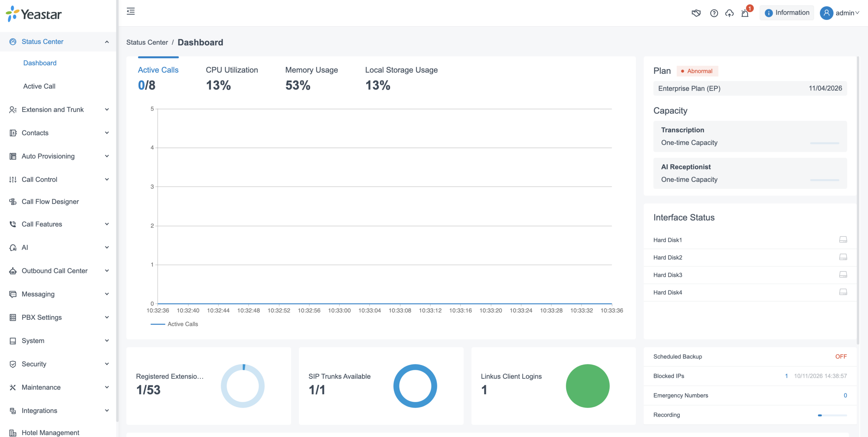Click the Transcription One-time Capacity bar
This screenshot has height=437, width=868.
pyautogui.click(x=825, y=143)
